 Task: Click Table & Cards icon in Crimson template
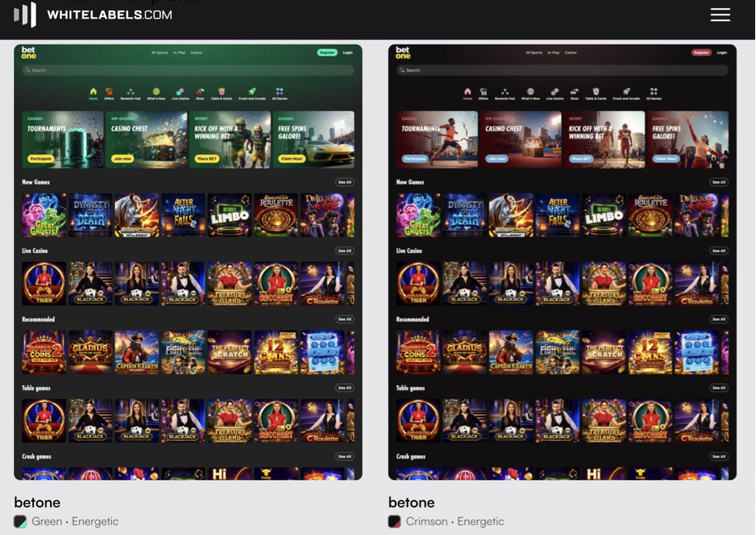(x=596, y=92)
